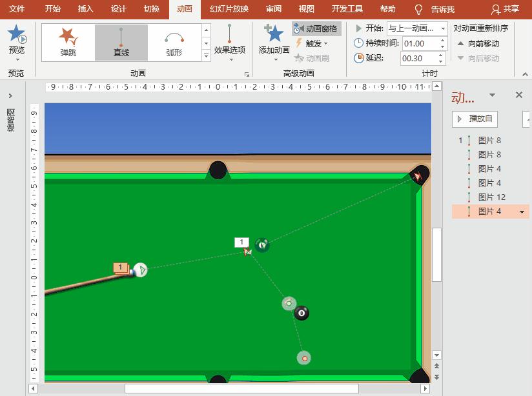The image size is (532, 396).
Task: Click the 播放自 (Play From) button
Action: pyautogui.click(x=475, y=119)
